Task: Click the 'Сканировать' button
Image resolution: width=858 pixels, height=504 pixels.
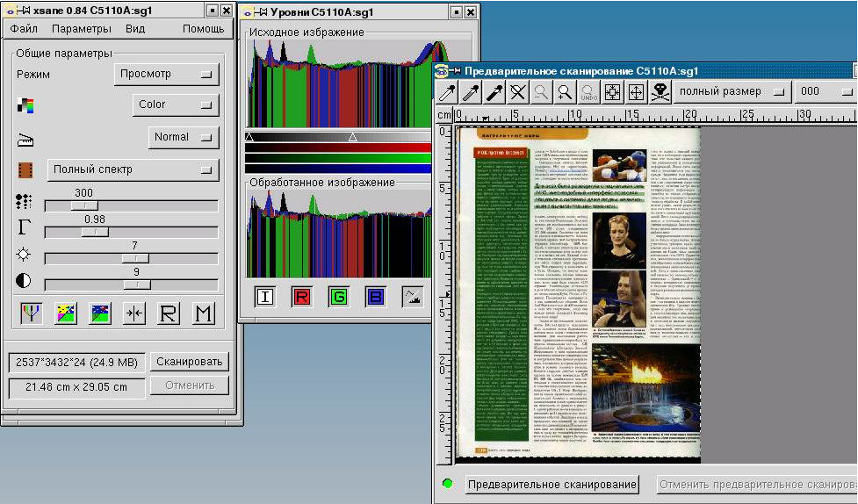Action: [x=189, y=362]
